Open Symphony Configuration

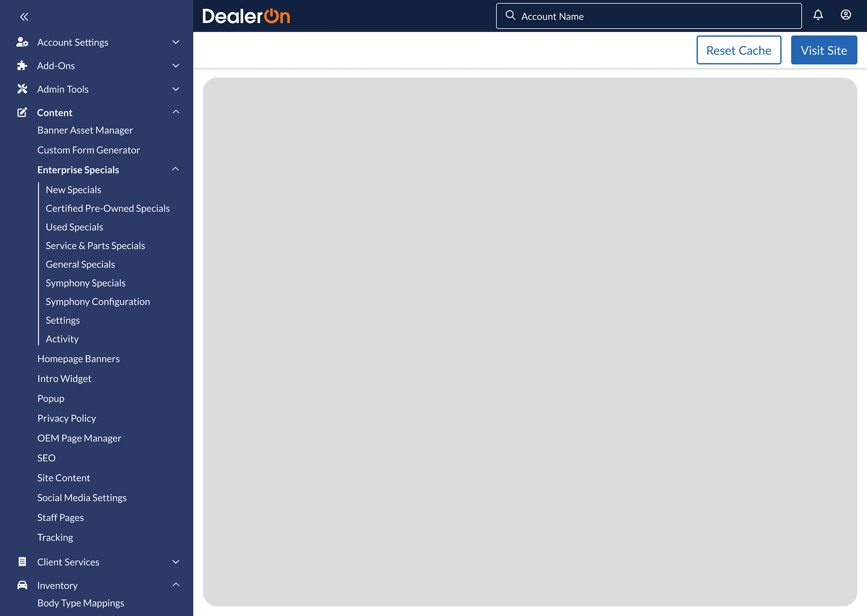(x=98, y=302)
